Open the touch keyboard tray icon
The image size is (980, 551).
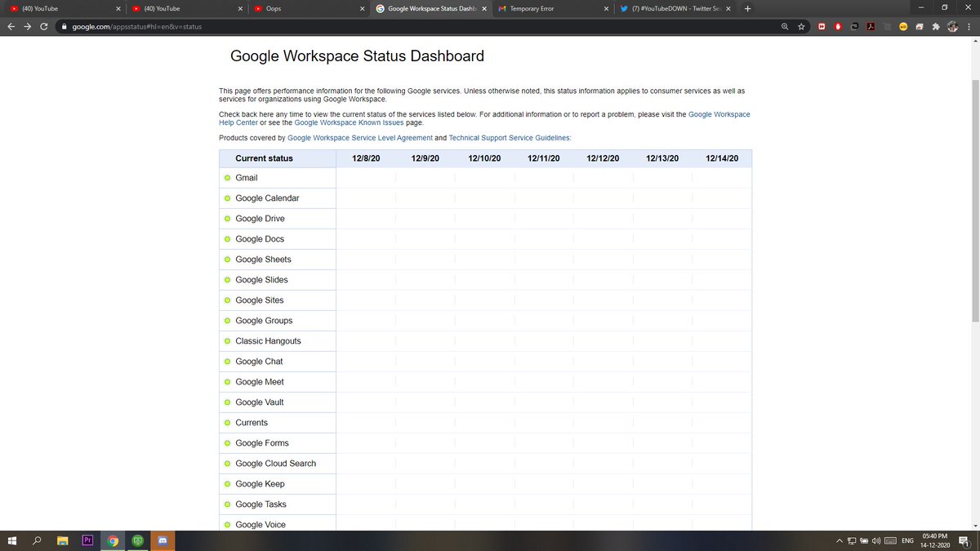tap(890, 540)
